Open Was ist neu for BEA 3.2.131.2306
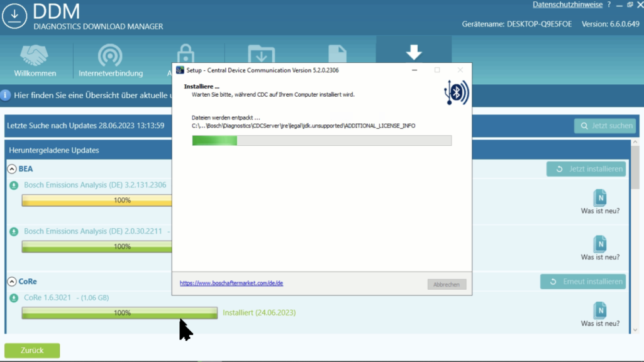The image size is (644, 362). (600, 202)
